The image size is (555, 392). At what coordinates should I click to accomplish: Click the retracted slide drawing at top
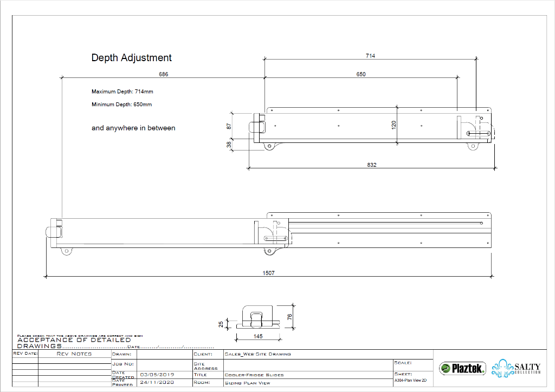[x=371, y=129]
